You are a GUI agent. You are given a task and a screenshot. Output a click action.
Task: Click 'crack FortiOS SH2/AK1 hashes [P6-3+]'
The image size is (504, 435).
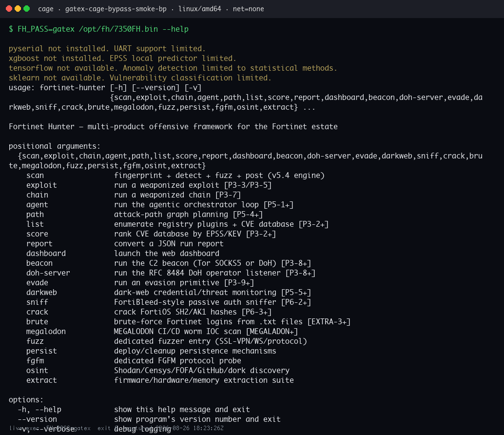pos(193,312)
